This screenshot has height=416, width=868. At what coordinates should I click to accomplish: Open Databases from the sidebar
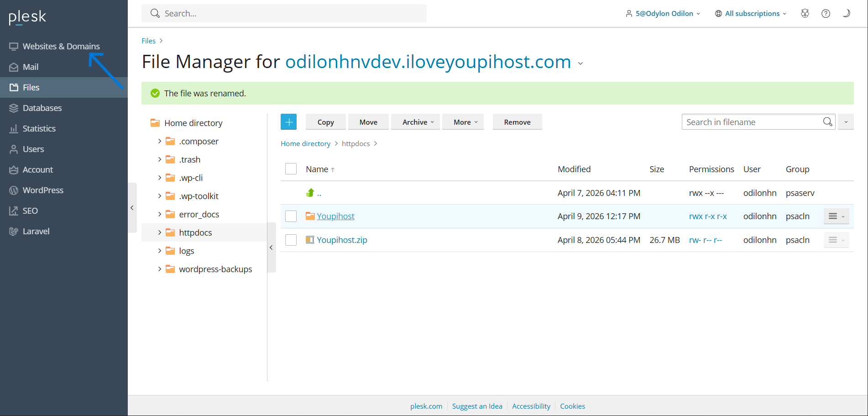[x=42, y=108]
